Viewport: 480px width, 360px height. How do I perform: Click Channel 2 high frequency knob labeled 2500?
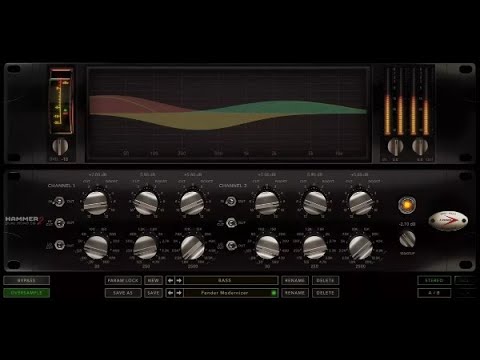(360, 247)
